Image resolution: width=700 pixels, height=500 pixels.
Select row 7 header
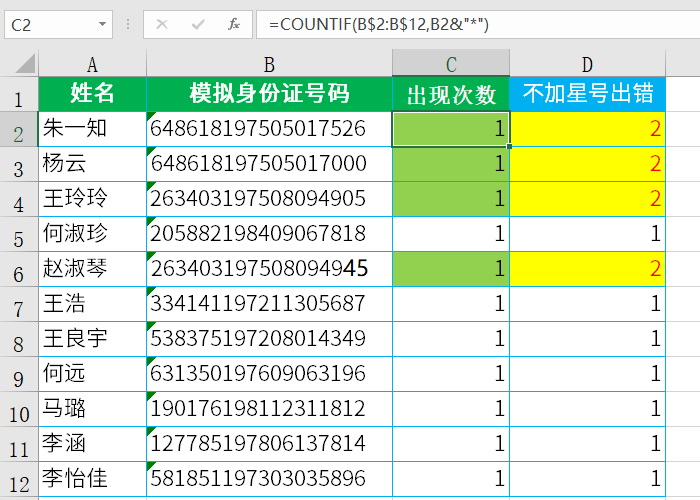19,304
